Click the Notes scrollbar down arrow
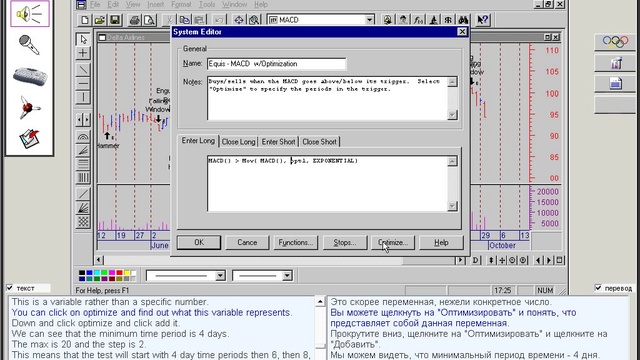This screenshot has width=640, height=360. [452, 115]
